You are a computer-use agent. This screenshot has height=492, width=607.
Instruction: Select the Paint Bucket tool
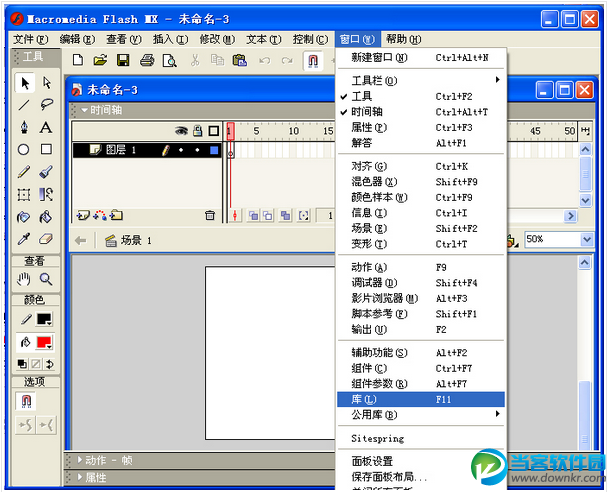pos(46,217)
